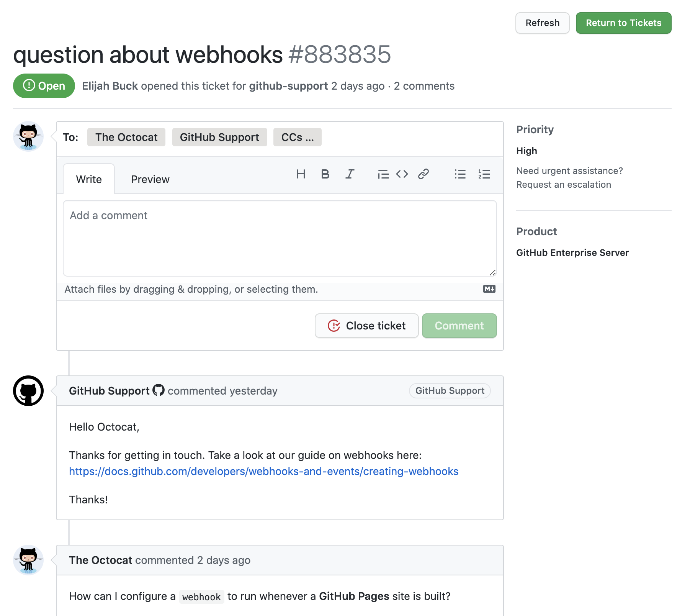Select GitHub Support recipient tag

point(219,137)
